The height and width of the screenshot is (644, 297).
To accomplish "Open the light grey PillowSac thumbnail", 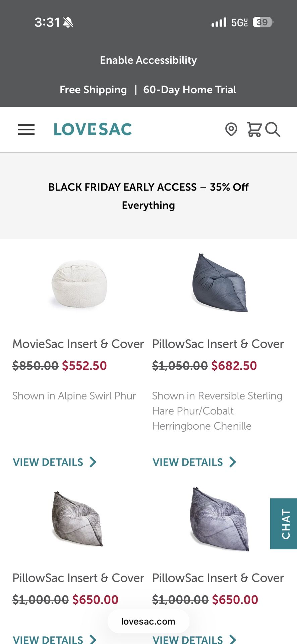I will (x=77, y=519).
